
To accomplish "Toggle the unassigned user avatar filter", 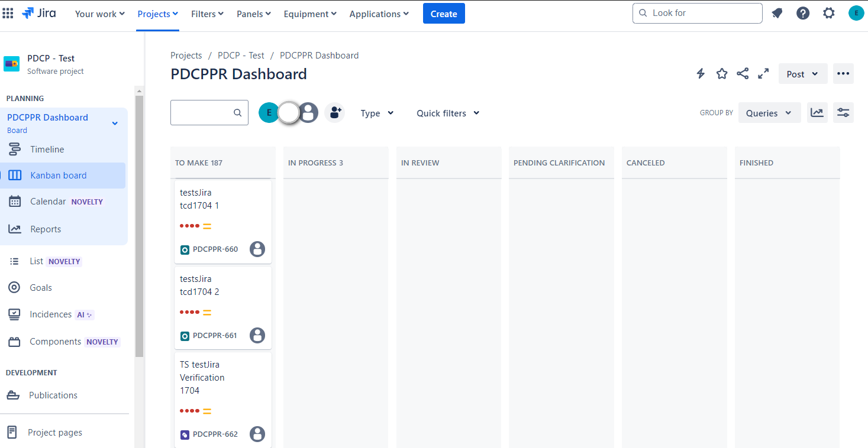I will 308,112.
